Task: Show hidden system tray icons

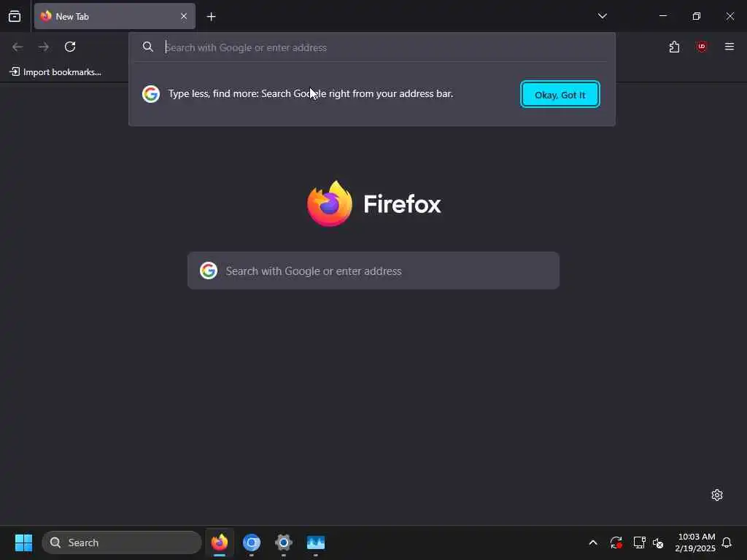Action: [593, 542]
